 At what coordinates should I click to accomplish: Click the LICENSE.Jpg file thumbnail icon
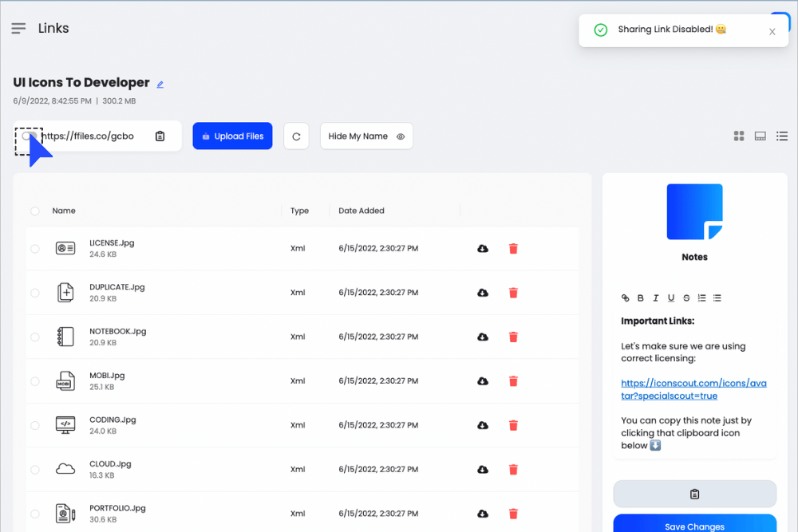[65, 248]
